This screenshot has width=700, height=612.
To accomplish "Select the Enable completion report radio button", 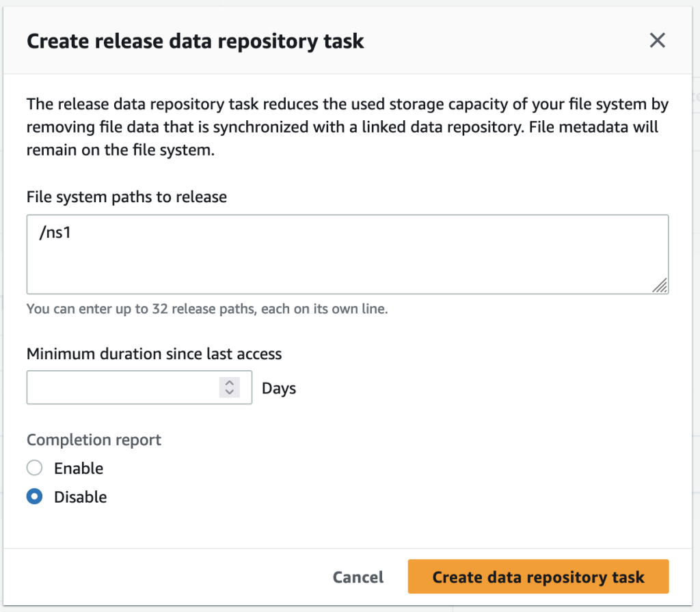I will (34, 469).
